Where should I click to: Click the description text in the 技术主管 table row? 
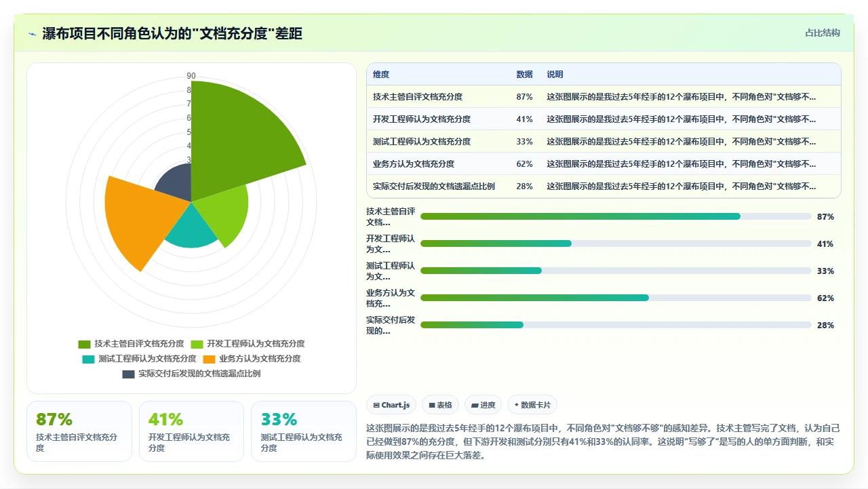(x=682, y=97)
